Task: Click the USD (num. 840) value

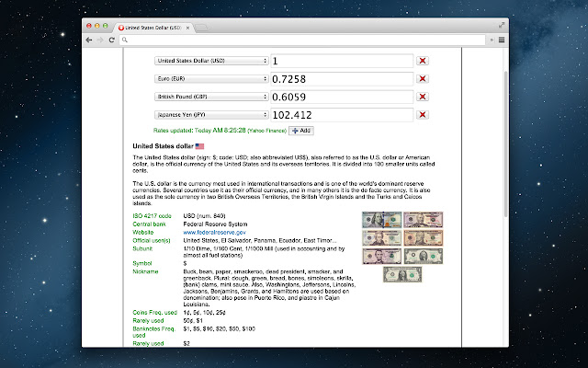Action: point(204,216)
